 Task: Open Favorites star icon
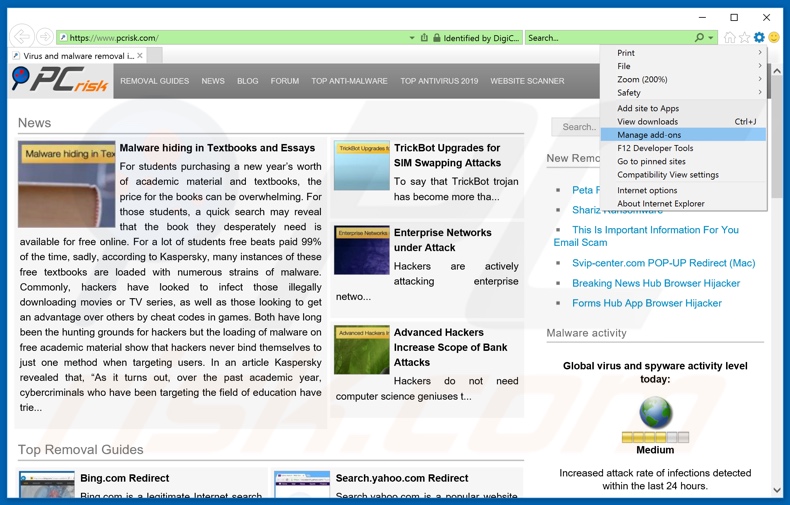click(x=744, y=37)
